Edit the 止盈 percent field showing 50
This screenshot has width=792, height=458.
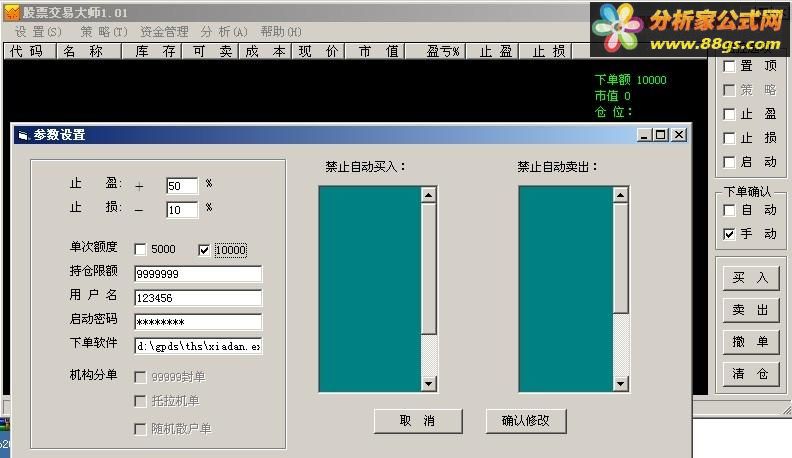pos(182,185)
